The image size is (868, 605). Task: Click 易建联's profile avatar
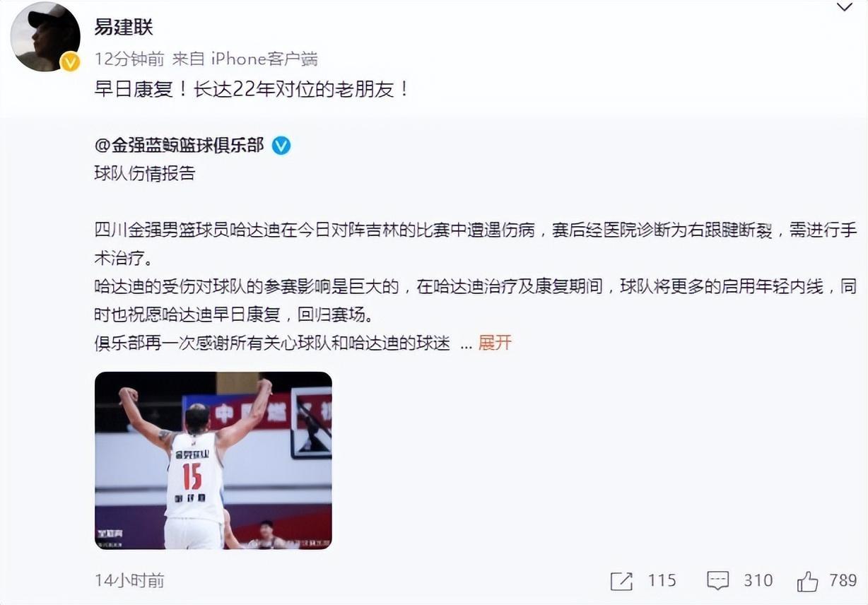click(x=45, y=37)
